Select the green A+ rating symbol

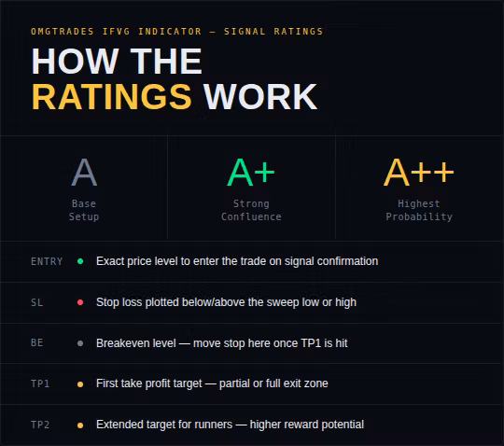pos(251,173)
